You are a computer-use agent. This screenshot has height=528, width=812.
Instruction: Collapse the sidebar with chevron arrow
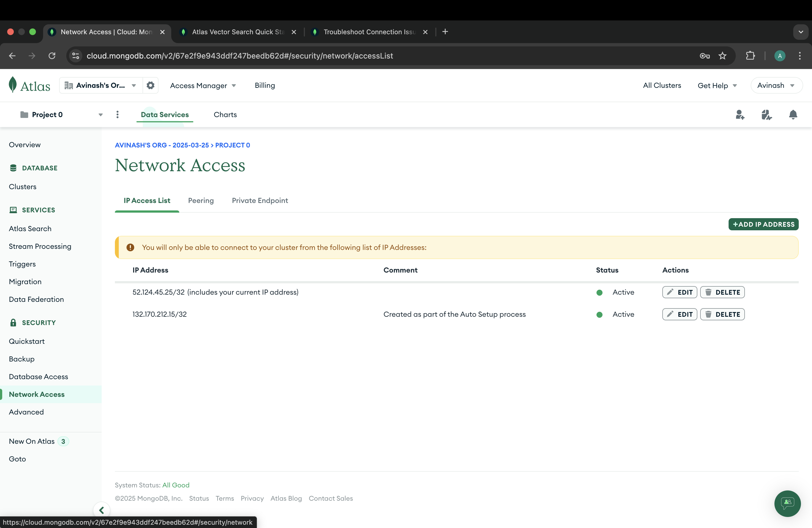(x=101, y=510)
